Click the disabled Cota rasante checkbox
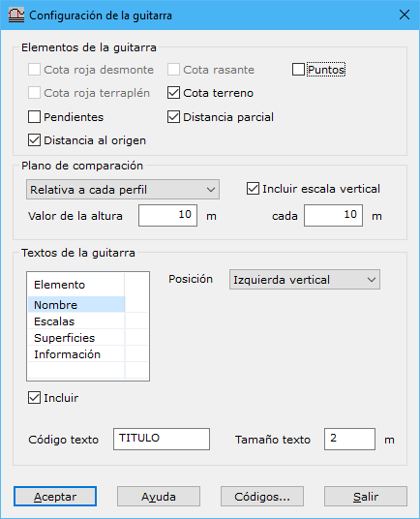This screenshot has height=519, width=420. tap(173, 70)
